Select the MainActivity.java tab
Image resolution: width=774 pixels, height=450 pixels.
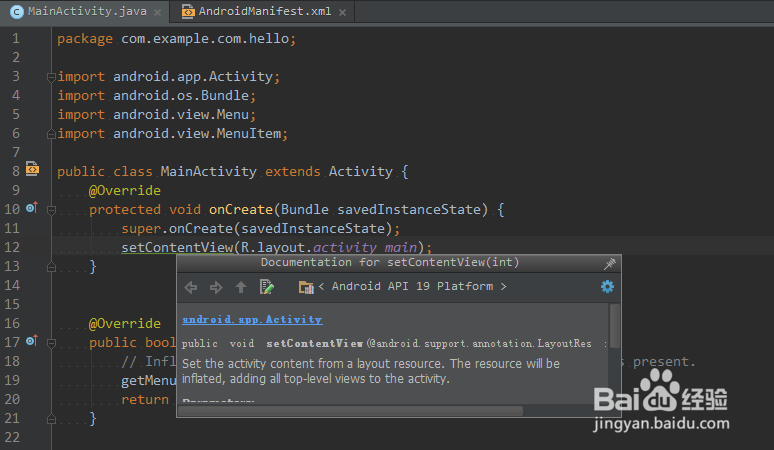84,12
